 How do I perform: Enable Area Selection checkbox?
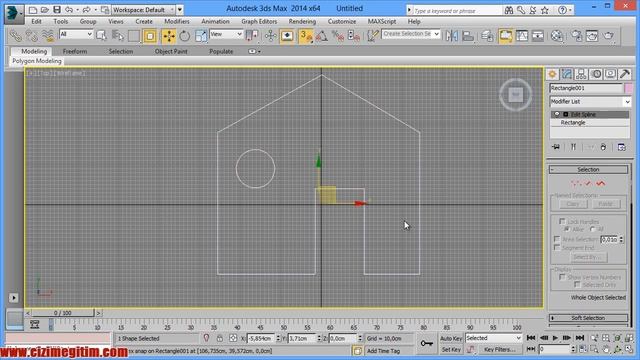[x=557, y=239]
